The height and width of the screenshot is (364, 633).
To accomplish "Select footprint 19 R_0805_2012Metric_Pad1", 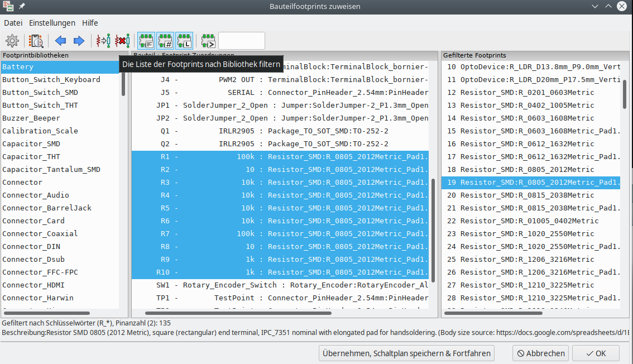I will 531,183.
